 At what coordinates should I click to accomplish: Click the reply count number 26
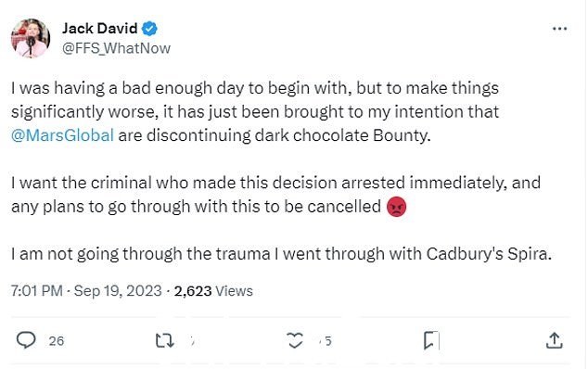click(x=57, y=341)
